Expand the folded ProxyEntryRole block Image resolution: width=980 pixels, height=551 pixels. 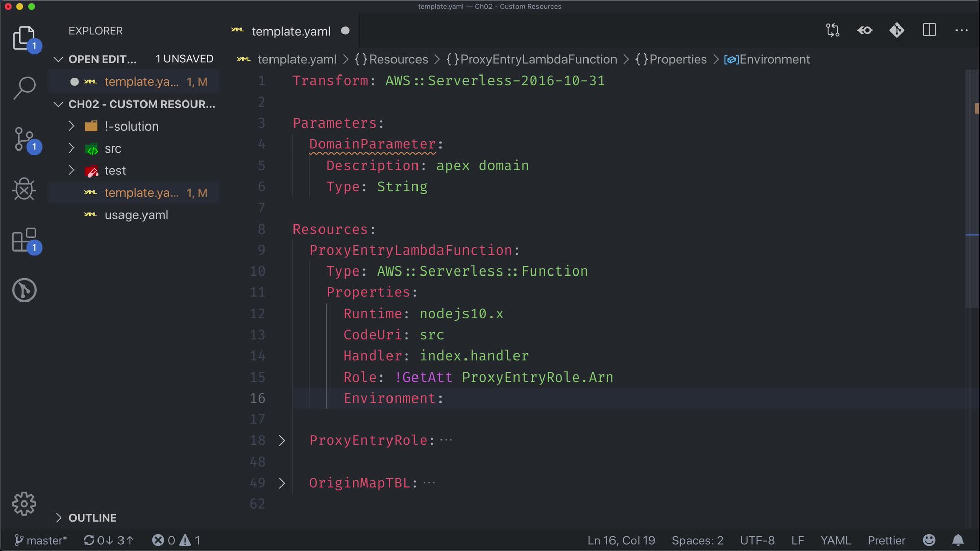(x=282, y=440)
